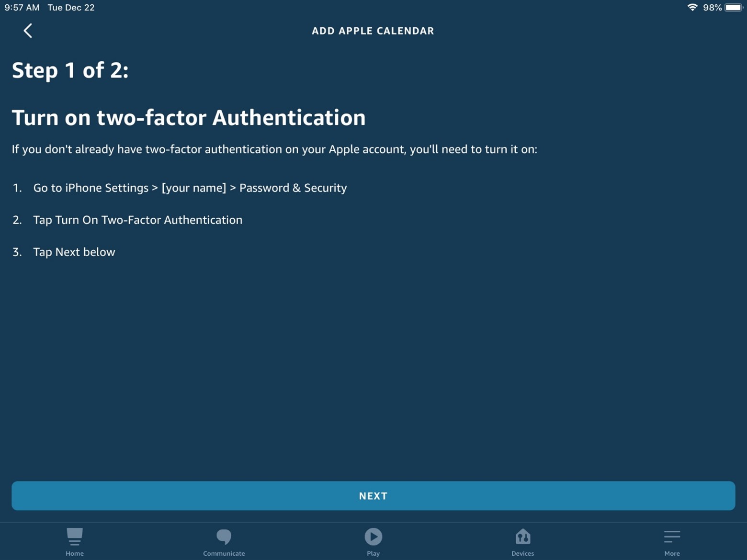Tap the Wi-Fi status icon
The image size is (747, 560).
click(x=692, y=7)
